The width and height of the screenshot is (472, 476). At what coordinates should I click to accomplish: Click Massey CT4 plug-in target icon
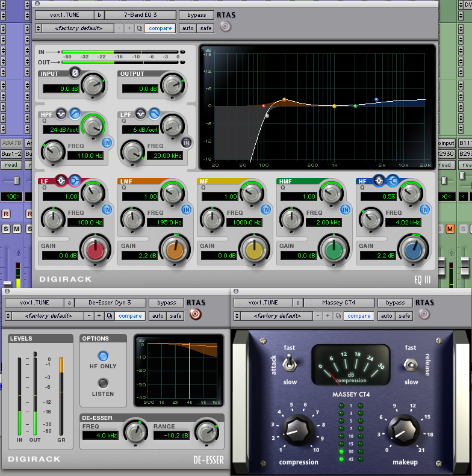pyautogui.click(x=424, y=314)
